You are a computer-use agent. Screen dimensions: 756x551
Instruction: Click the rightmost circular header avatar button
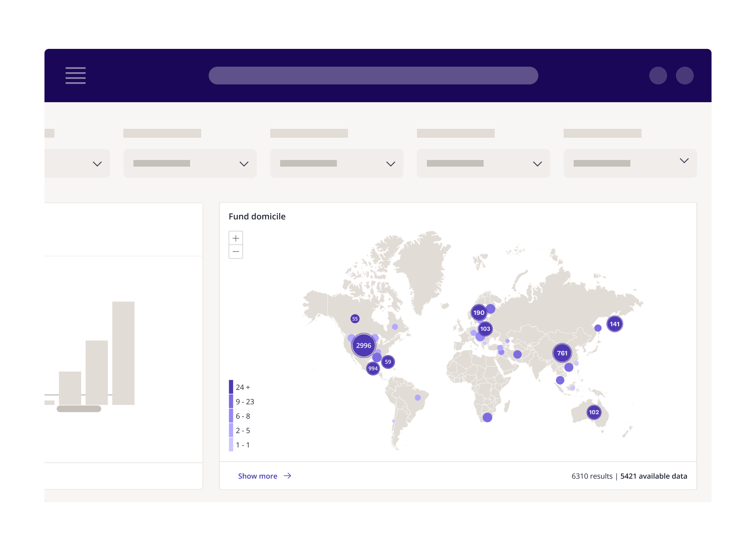coord(684,76)
